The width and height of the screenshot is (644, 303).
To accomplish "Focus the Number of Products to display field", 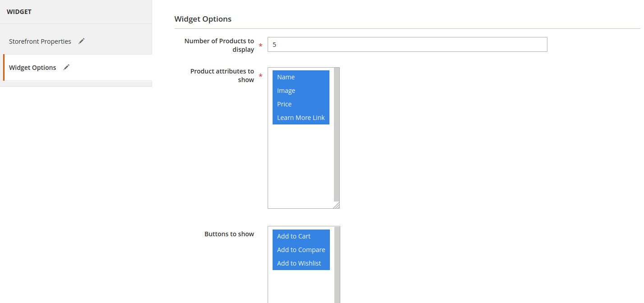I will coord(407,45).
